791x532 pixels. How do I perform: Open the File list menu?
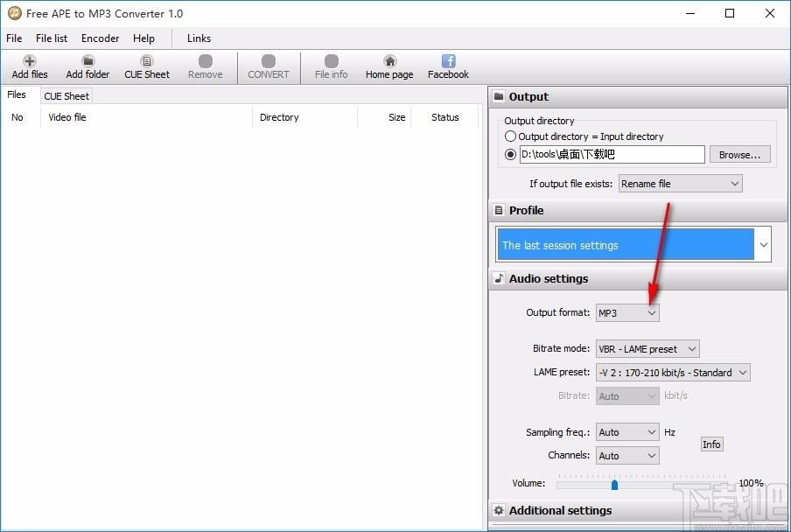tap(52, 38)
